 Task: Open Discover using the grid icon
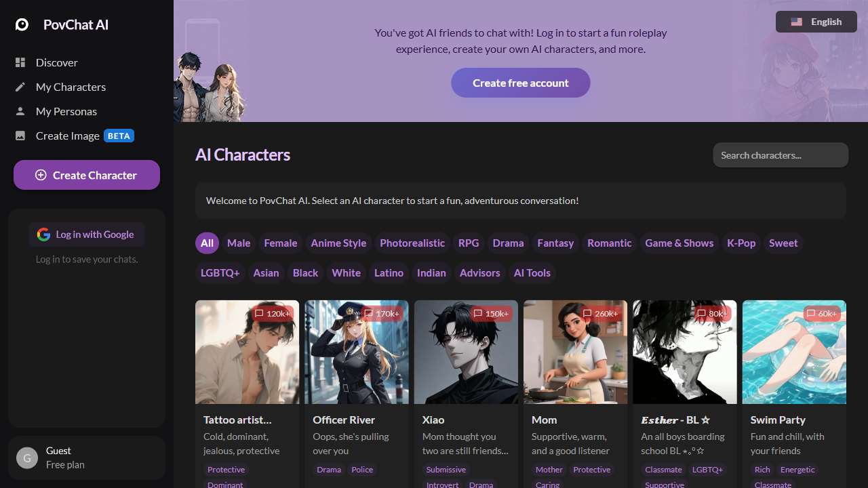click(x=21, y=62)
